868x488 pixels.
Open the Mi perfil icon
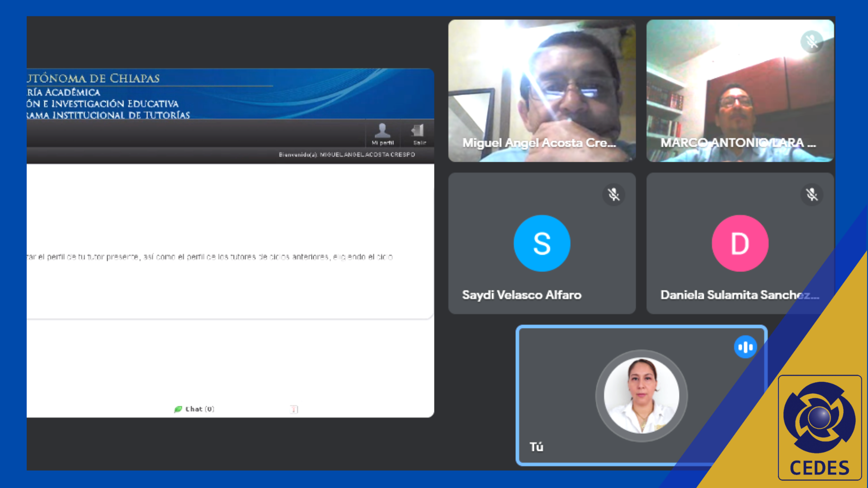382,134
